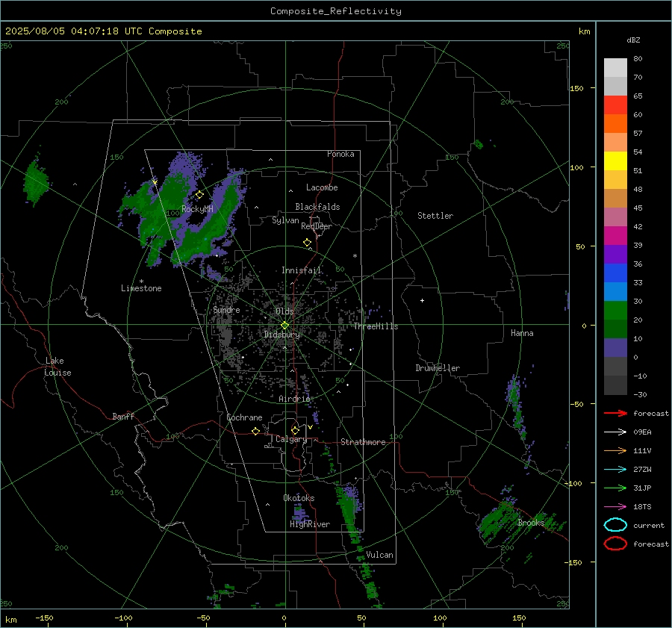672x628 pixels.
Task: Click the Hanna city label
Action: (522, 333)
